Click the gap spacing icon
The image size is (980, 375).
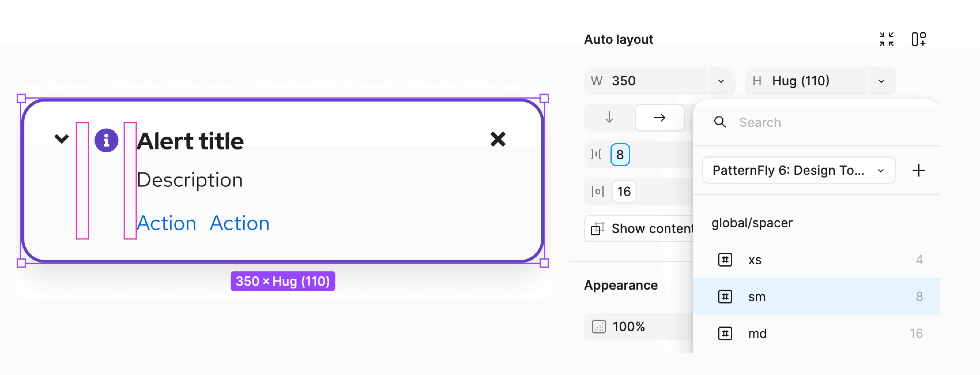click(596, 155)
